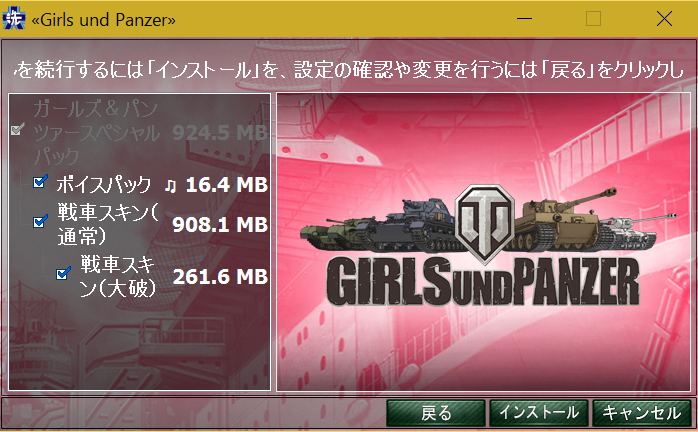Uncheck the 戦車スキン(大破) checkbox
The height and width of the screenshot is (432, 698).
64,273
